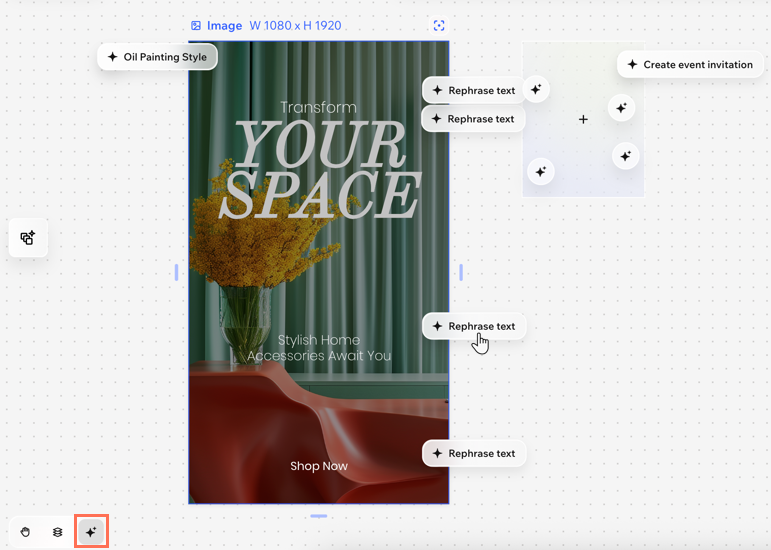771x550 pixels.
Task: Click the left side resize handle of image
Action: click(x=177, y=272)
